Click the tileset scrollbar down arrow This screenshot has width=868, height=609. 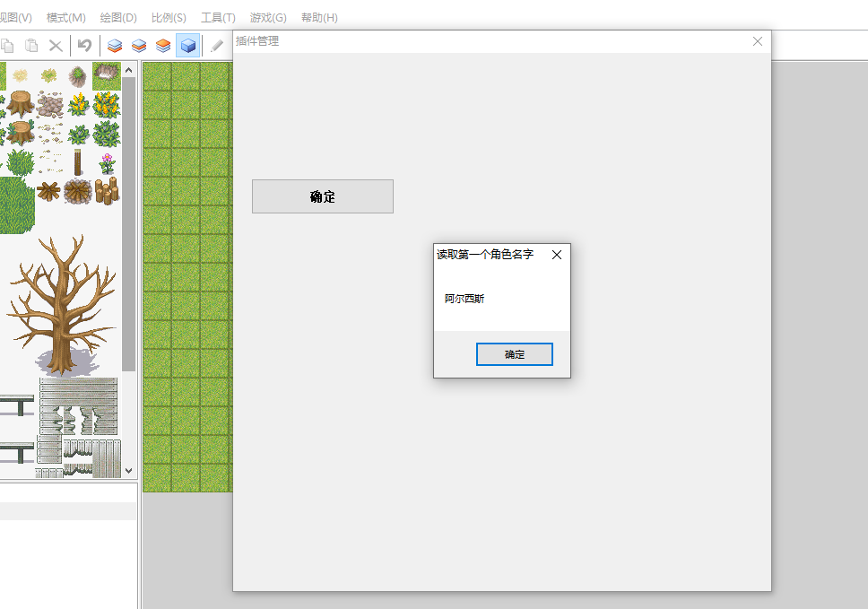click(129, 471)
